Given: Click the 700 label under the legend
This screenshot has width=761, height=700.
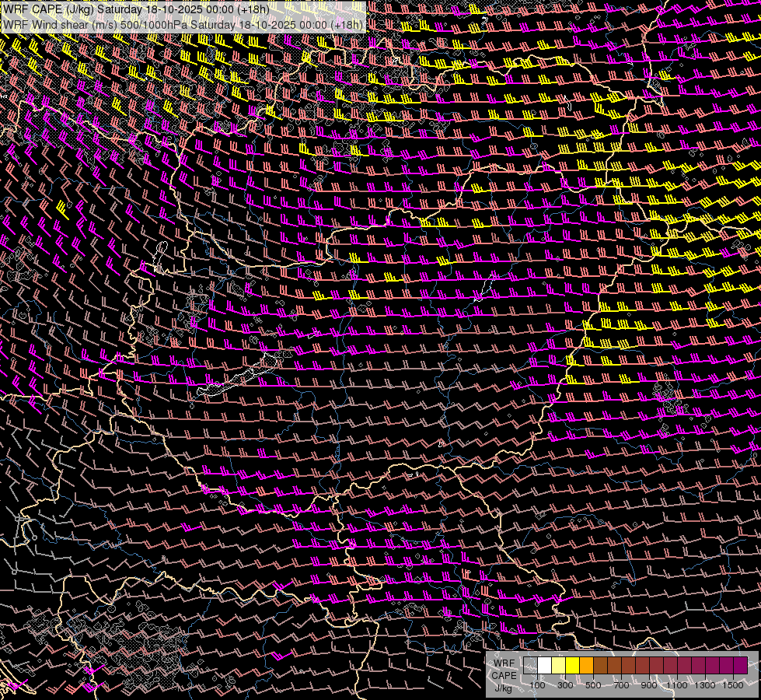Looking at the screenshot, I should [x=621, y=685].
